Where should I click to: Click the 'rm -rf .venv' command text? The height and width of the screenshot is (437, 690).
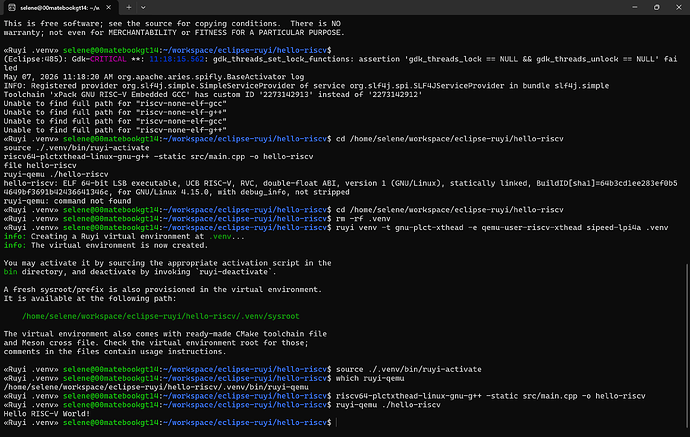(363, 219)
